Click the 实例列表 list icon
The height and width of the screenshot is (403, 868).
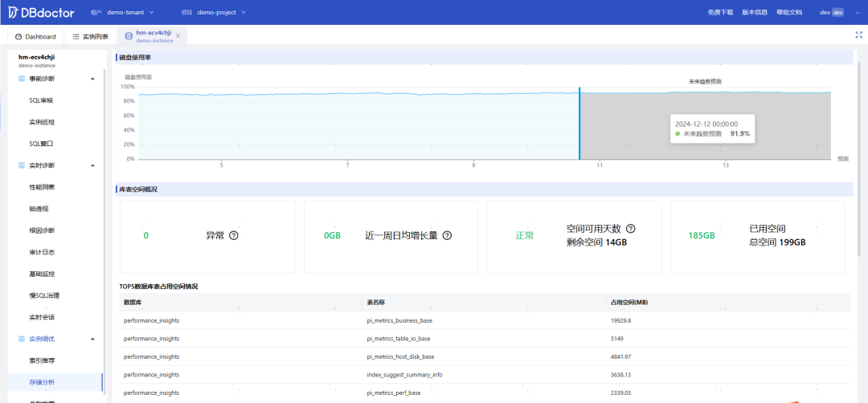click(x=76, y=36)
